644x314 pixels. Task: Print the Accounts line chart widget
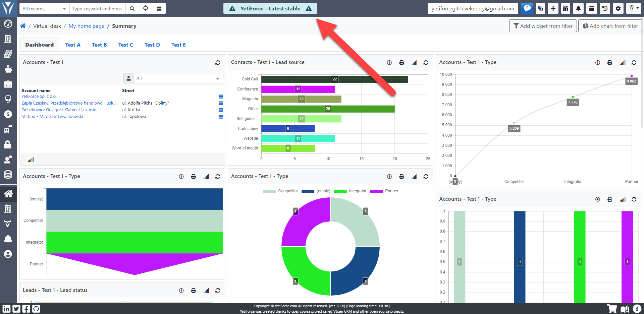tap(610, 63)
